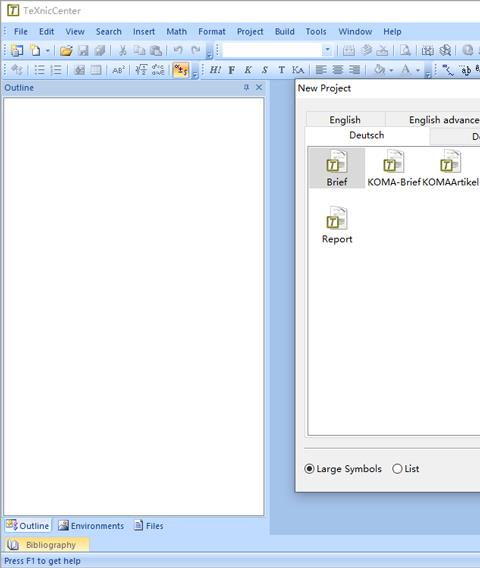Image resolution: width=480 pixels, height=568 pixels.
Task: Apply slanted text with the S icon
Action: tap(265, 70)
